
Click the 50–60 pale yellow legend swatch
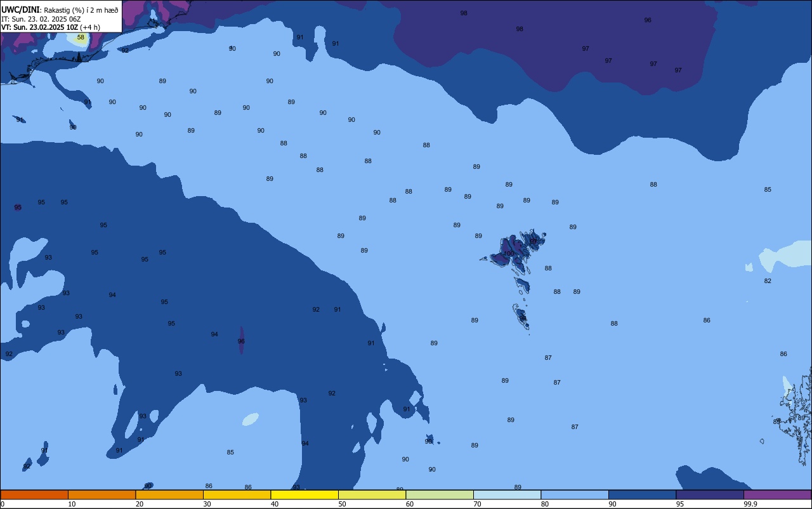[x=372, y=494]
